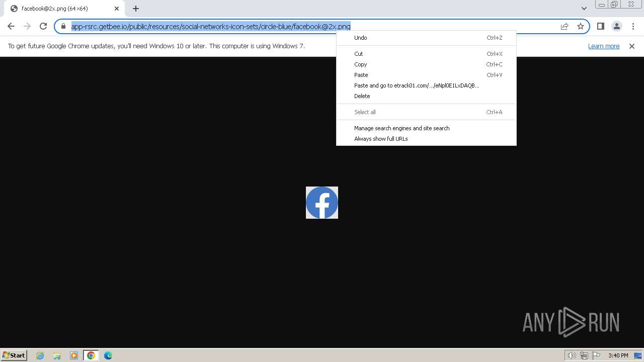Open a new tab with the plus button

136,9
